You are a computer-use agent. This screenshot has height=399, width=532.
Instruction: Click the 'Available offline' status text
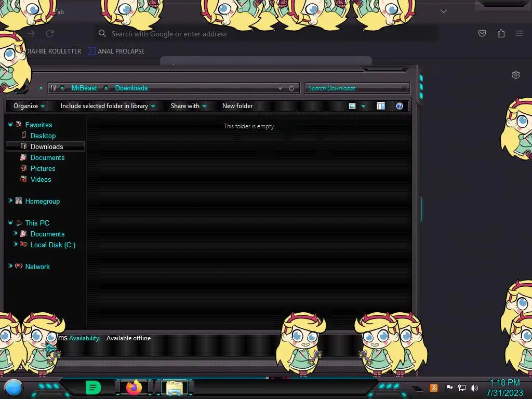click(x=129, y=338)
